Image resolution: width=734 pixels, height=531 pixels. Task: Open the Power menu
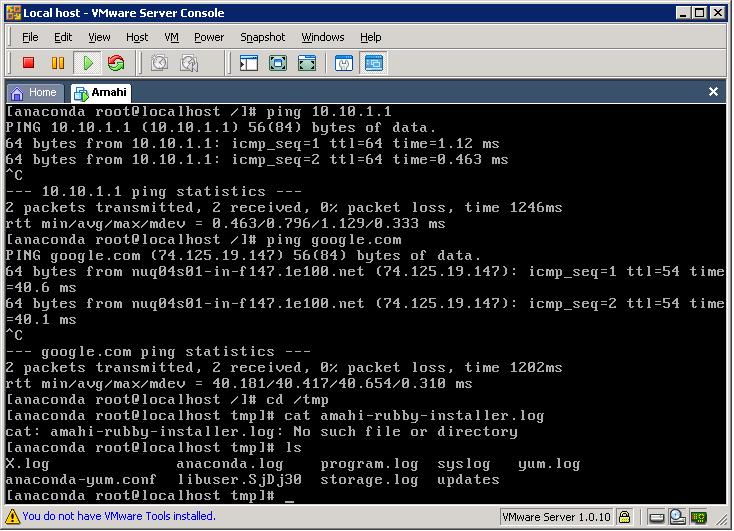[209, 37]
